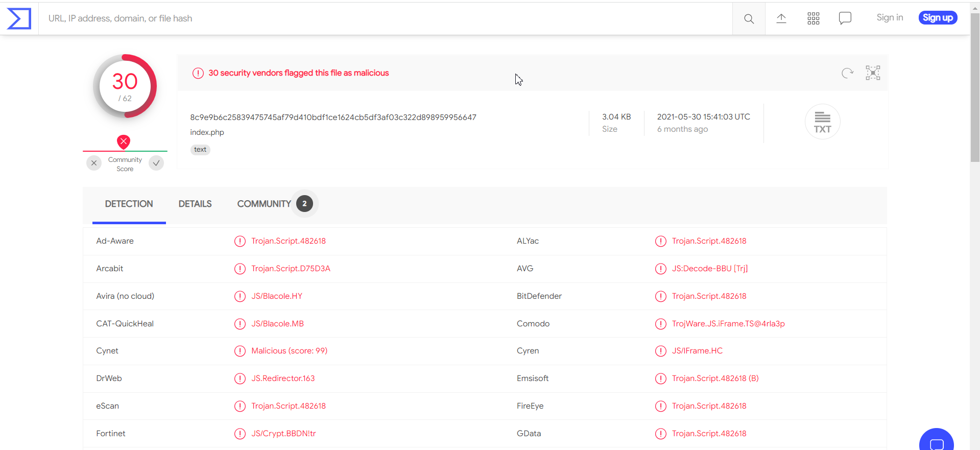
Task: Click Cyren detection alert icon
Action: 661,351
